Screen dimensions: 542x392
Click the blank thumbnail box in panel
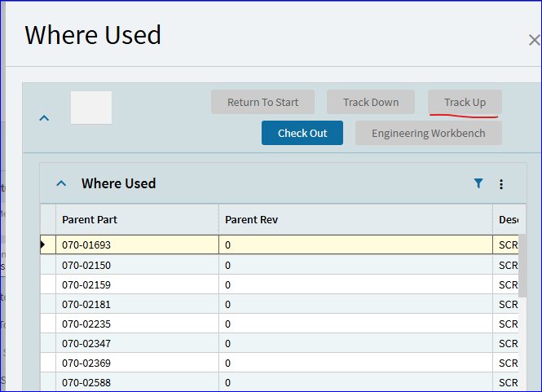(91, 108)
